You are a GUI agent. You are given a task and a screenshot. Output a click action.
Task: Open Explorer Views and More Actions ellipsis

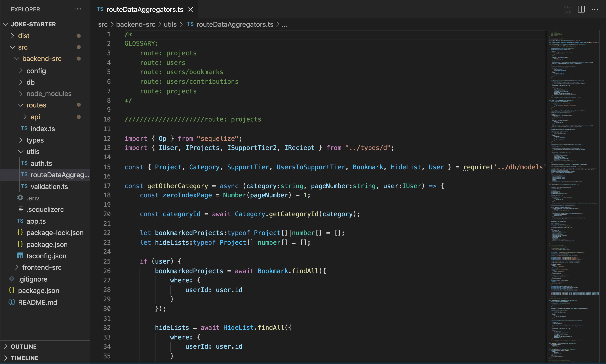coord(78,9)
